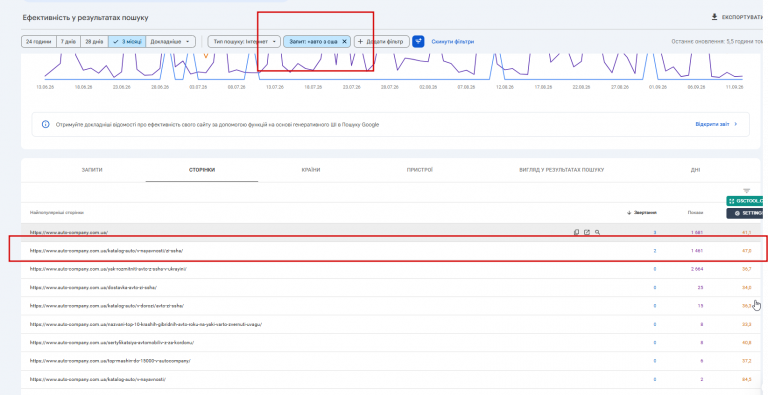Click impressions value 2 664

tap(696, 269)
